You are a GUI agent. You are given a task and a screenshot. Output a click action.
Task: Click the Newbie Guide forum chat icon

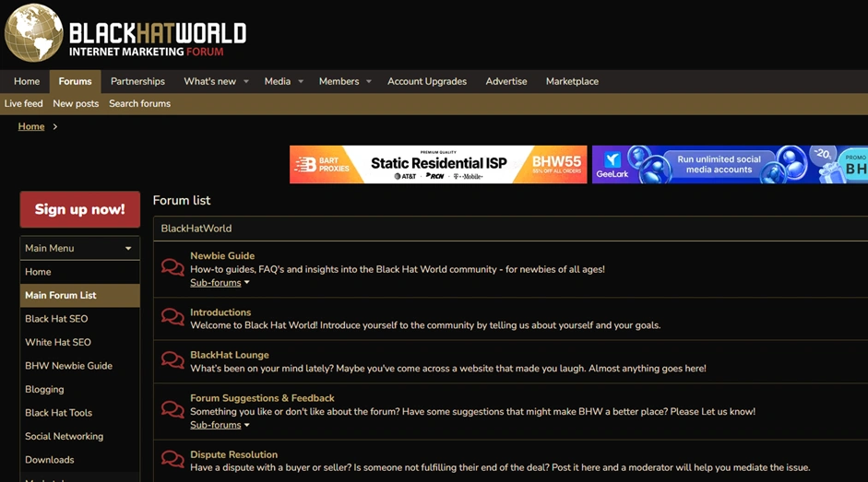[172, 268]
